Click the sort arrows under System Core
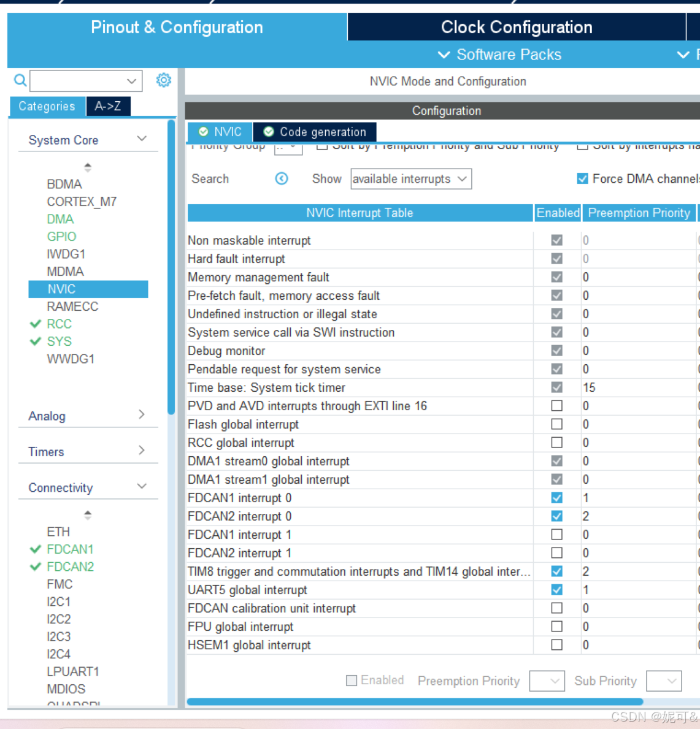Image resolution: width=700 pixels, height=729 pixels. pos(88,167)
